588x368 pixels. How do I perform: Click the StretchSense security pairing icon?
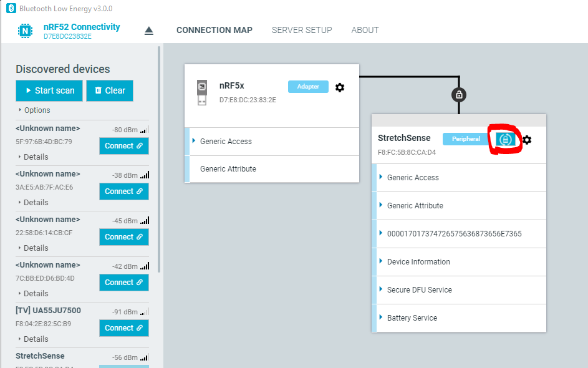click(x=505, y=139)
